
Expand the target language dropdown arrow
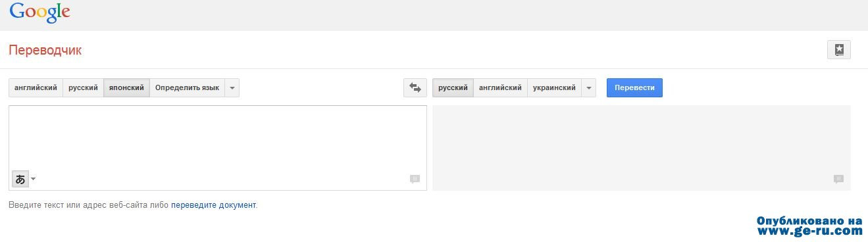coord(588,88)
